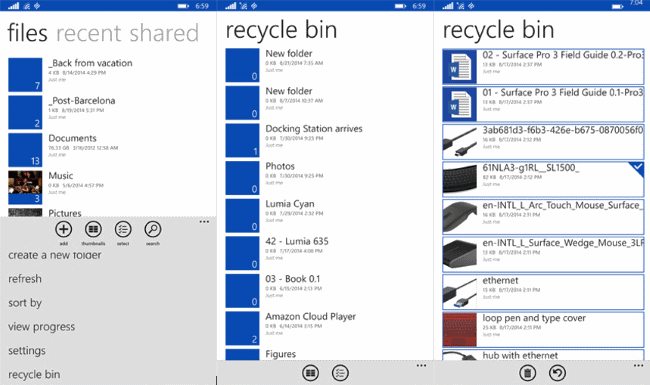Select the 'ethernet' image item
This screenshot has width=650, height=385.
pyautogui.click(x=543, y=292)
